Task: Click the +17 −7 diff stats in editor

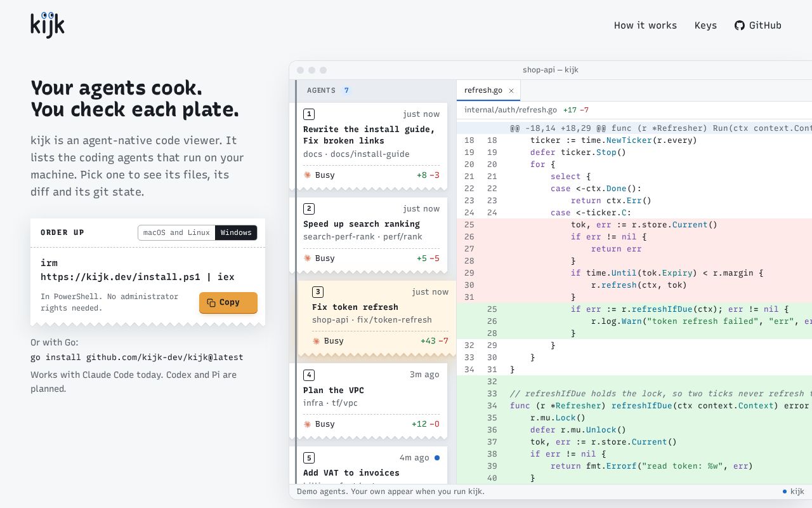Action: pos(576,110)
